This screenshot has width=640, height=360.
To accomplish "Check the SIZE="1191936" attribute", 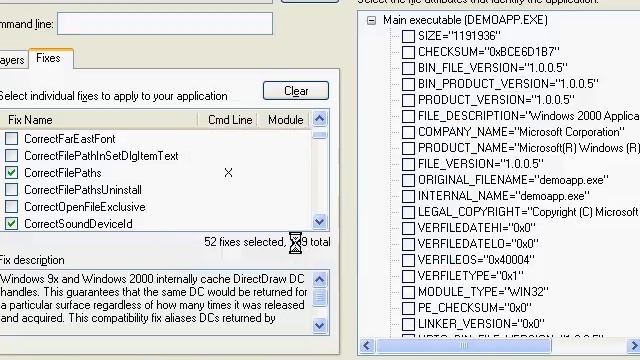I will 408,36.
